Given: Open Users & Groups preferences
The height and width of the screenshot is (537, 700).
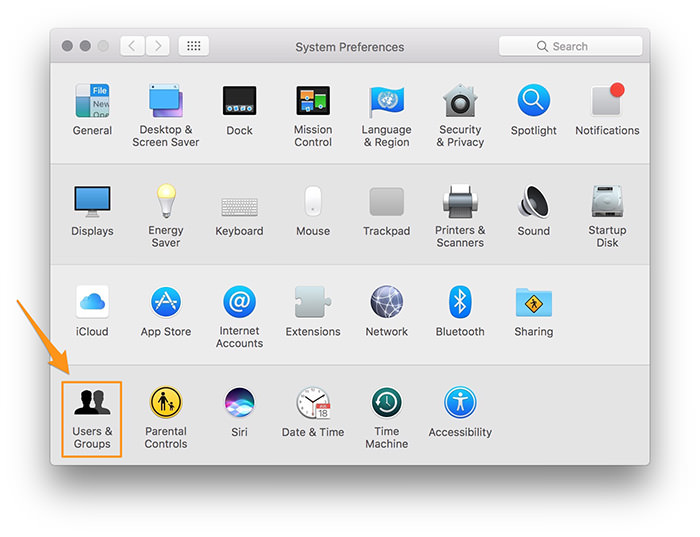Looking at the screenshot, I should (92, 403).
